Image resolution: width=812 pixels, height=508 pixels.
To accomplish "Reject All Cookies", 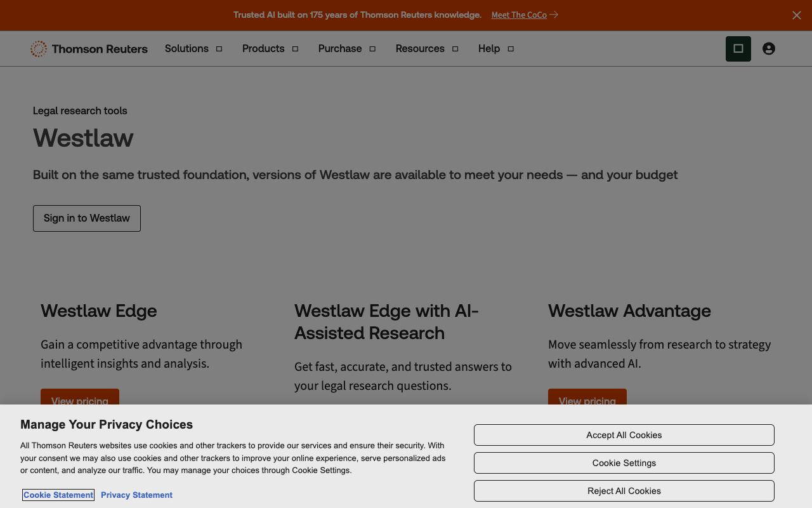I will (x=624, y=491).
